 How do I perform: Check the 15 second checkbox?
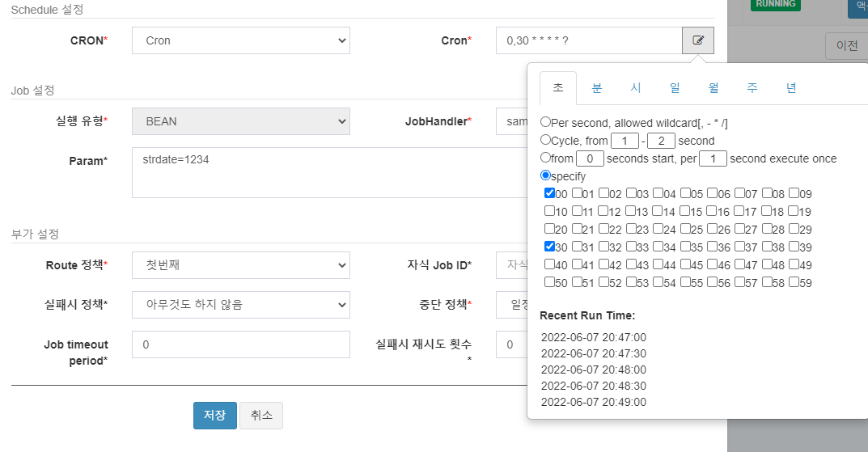pyautogui.click(x=685, y=210)
